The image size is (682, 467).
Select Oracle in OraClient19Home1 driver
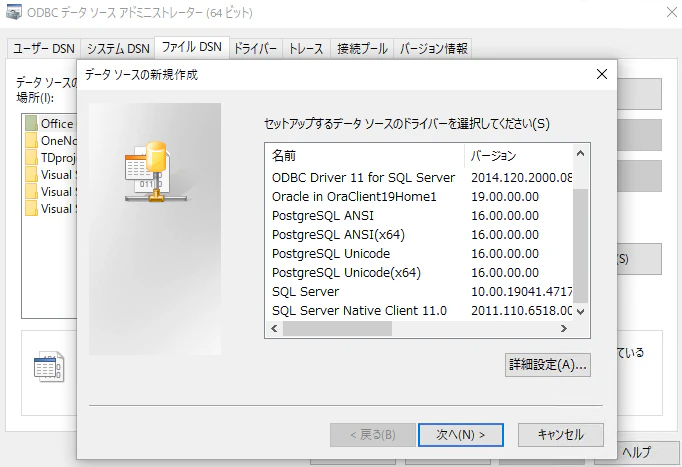(x=354, y=197)
